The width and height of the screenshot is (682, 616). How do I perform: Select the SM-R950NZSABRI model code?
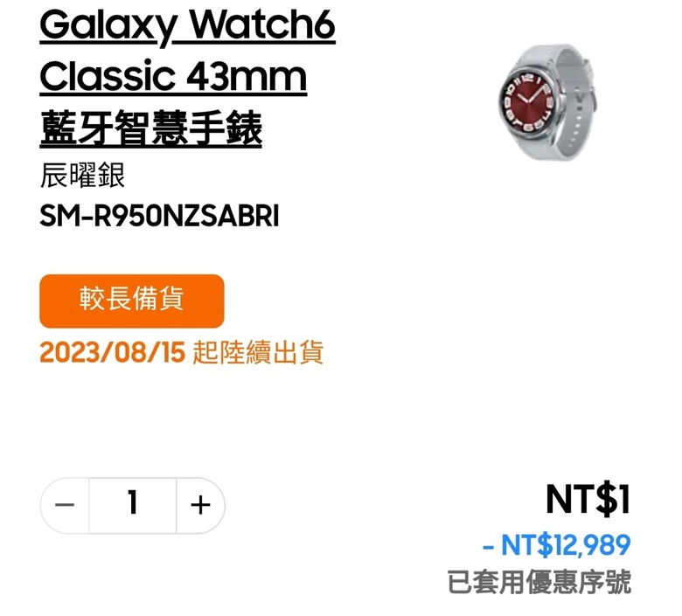click(159, 216)
